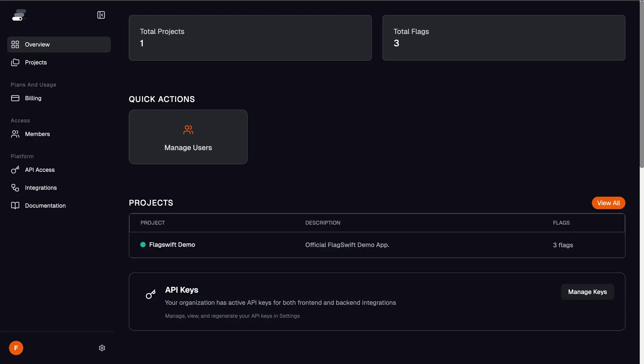The image size is (644, 364).
Task: Click the PROJECT column header
Action: point(153,223)
